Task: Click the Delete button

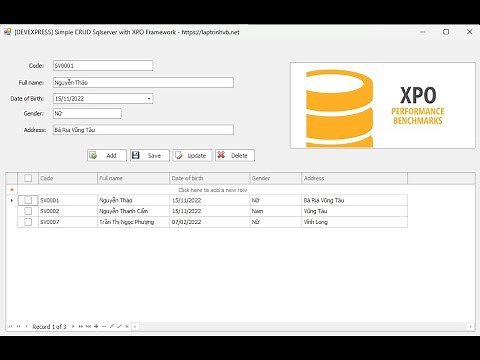Action: (x=235, y=155)
